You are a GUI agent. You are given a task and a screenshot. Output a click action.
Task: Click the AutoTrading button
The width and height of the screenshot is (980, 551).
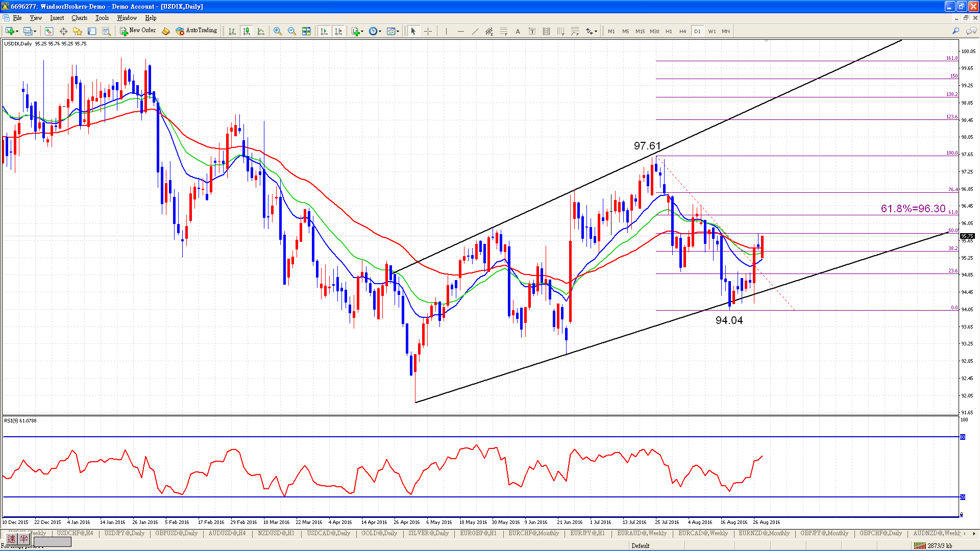click(197, 31)
